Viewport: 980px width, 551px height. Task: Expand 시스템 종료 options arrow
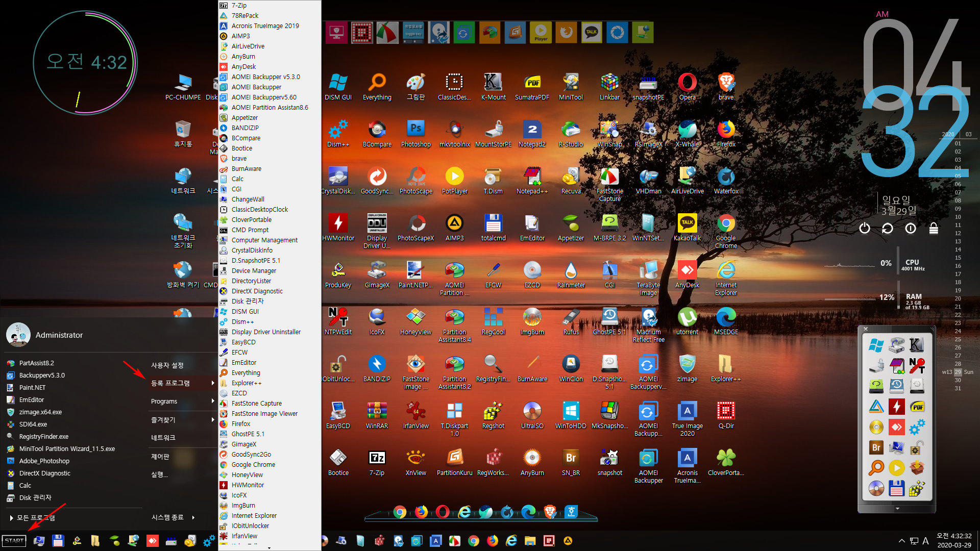[193, 517]
